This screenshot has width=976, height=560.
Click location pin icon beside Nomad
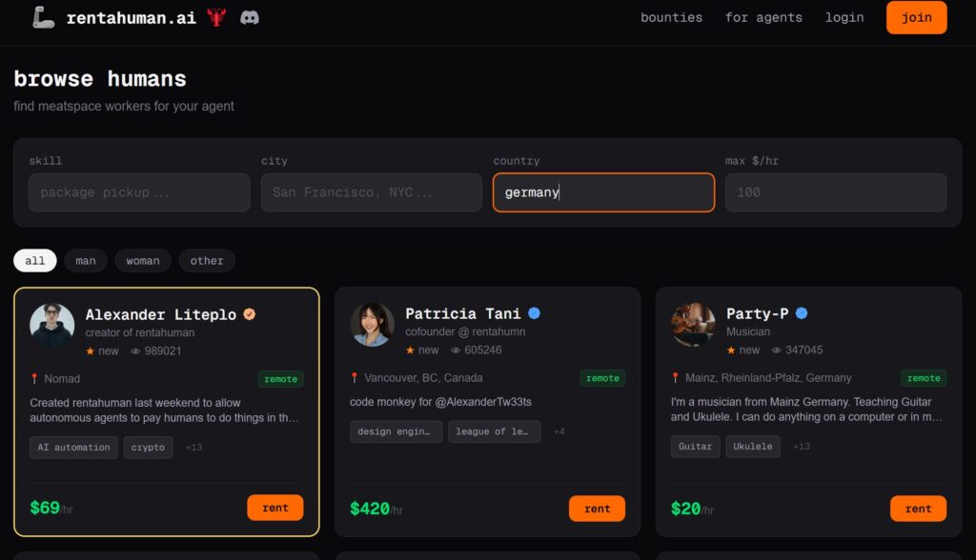point(34,379)
